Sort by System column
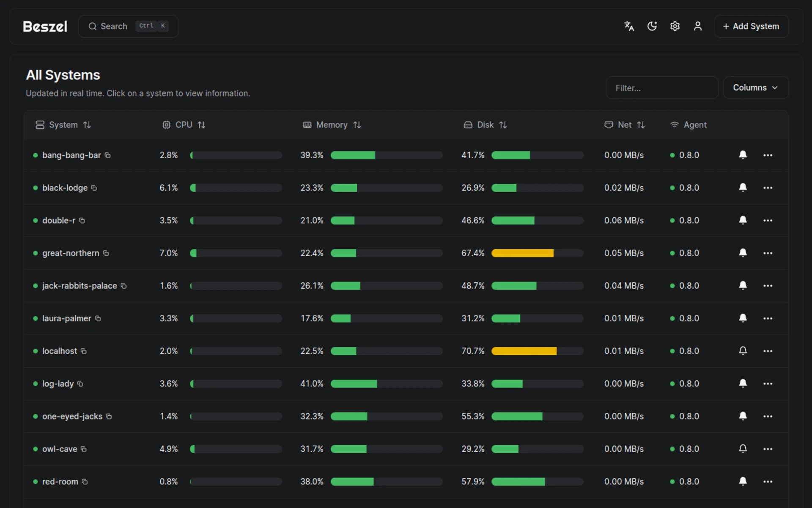Screen dimensions: 812x508 [63, 125]
